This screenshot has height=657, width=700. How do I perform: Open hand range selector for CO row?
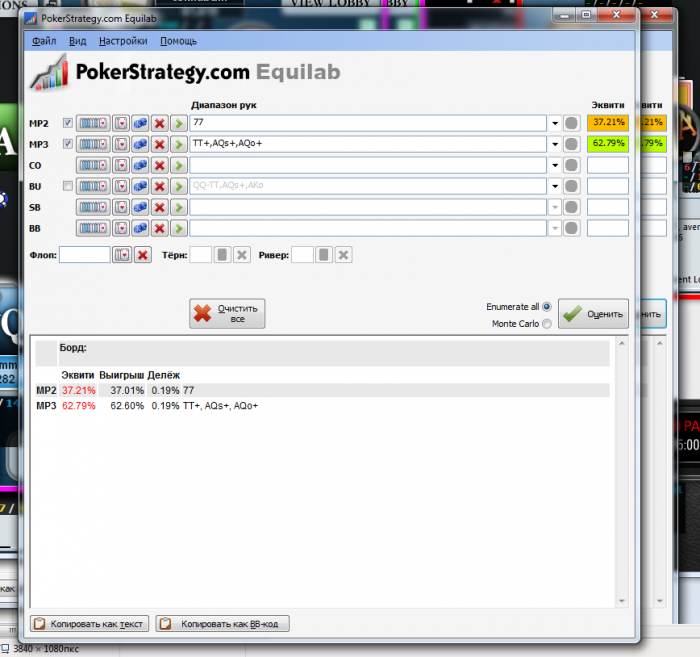point(93,165)
